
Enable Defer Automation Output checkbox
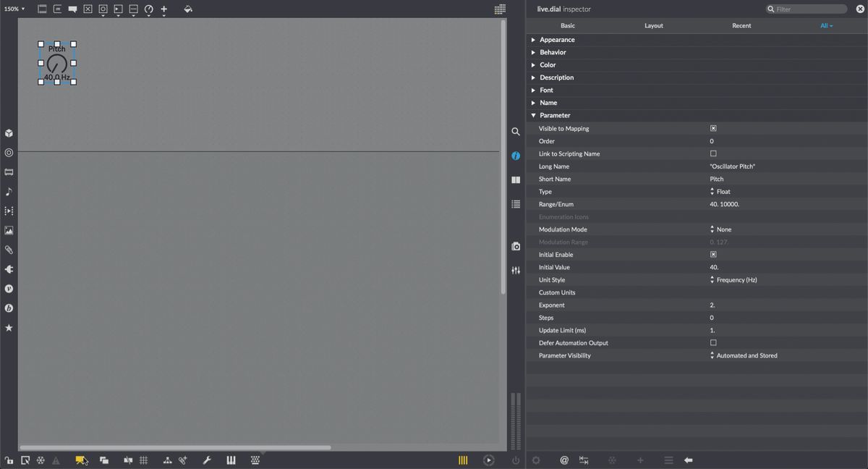(713, 343)
